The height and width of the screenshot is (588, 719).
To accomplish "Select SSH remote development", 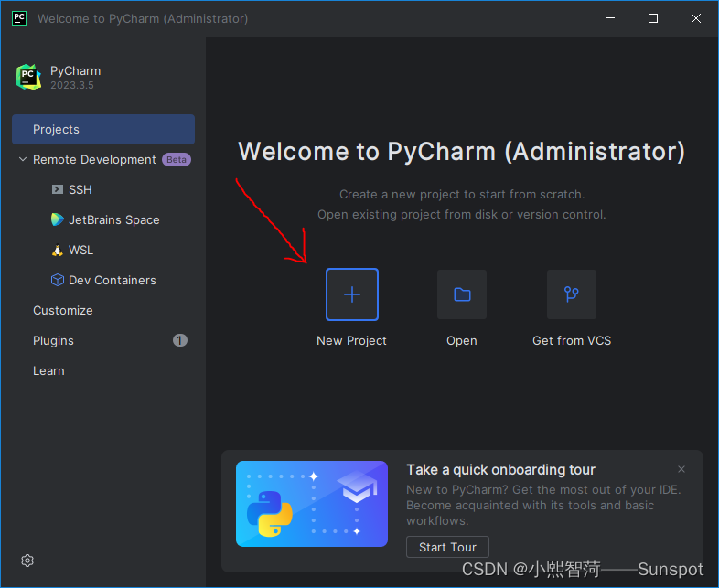I will pos(80,189).
